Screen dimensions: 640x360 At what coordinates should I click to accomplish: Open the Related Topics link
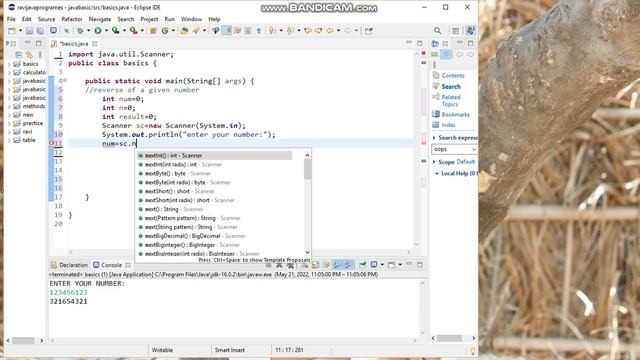(451, 101)
